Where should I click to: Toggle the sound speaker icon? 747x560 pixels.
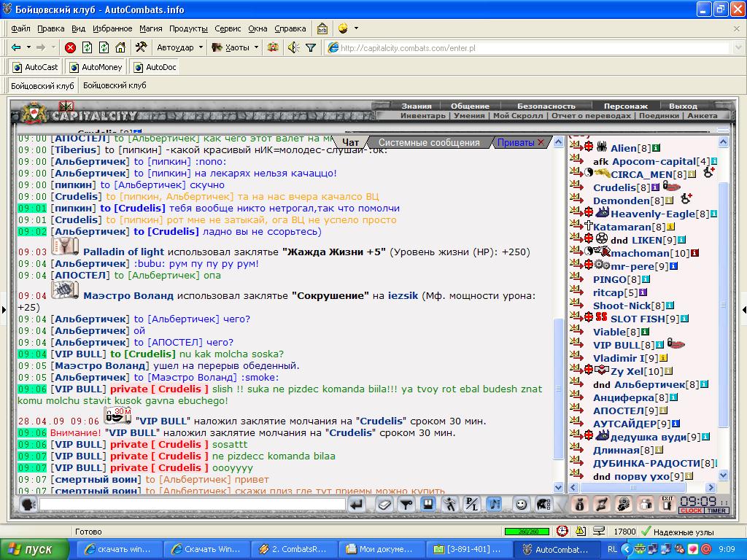click(x=293, y=47)
